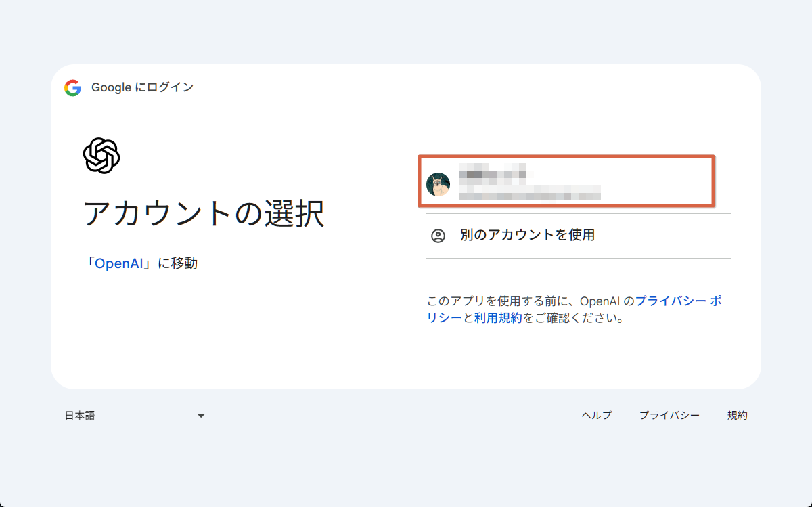The width and height of the screenshot is (812, 507).
Task: Open the ヘルプ footer link
Action: (596, 416)
